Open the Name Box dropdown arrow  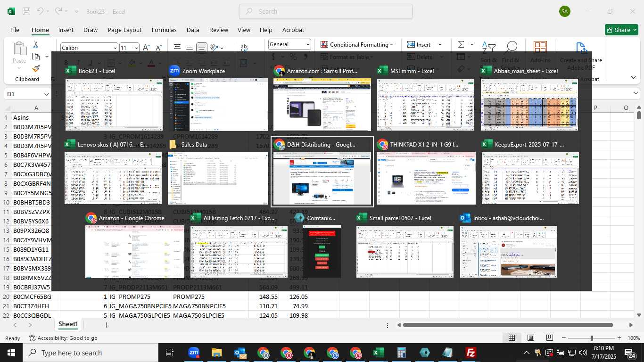46,94
